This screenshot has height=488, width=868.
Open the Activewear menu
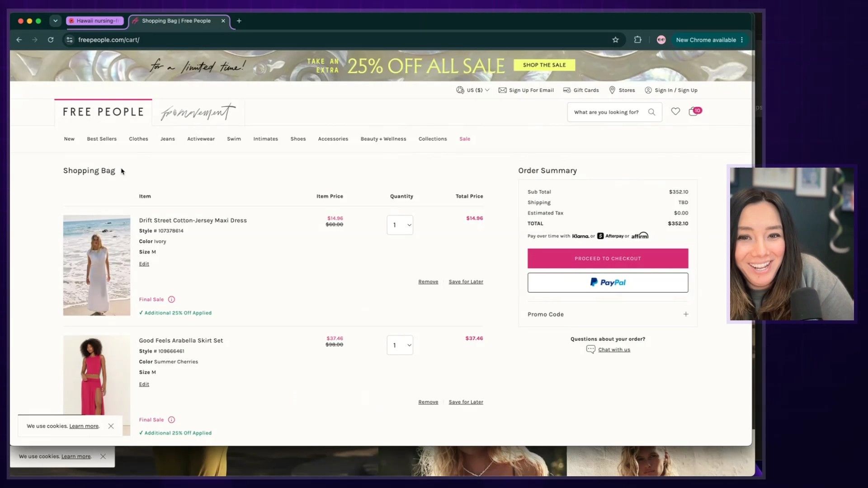point(201,139)
